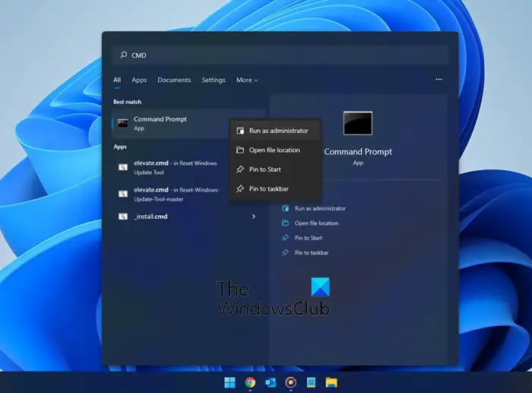Click Run as administrator in preview pane
Image resolution: width=532 pixels, height=393 pixels.
click(320, 208)
